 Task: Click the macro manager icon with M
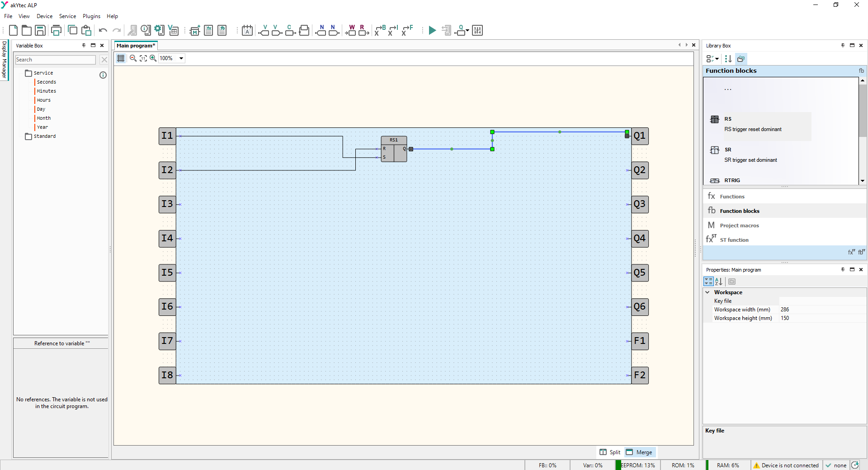point(195,30)
